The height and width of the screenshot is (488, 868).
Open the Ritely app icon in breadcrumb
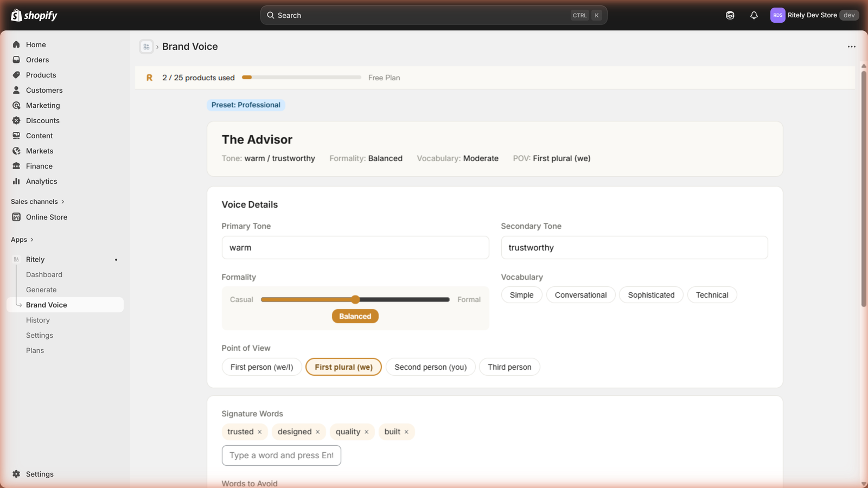pyautogui.click(x=146, y=47)
